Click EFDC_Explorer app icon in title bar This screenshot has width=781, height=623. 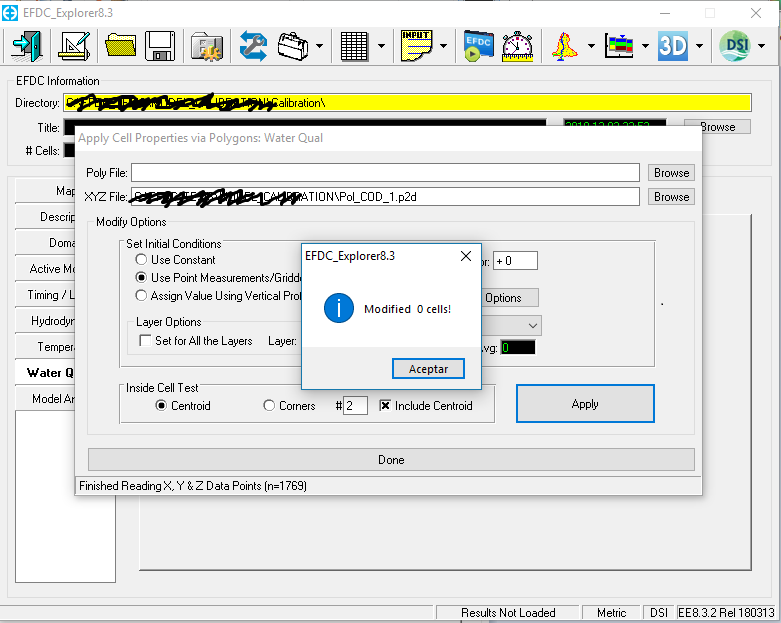10,13
